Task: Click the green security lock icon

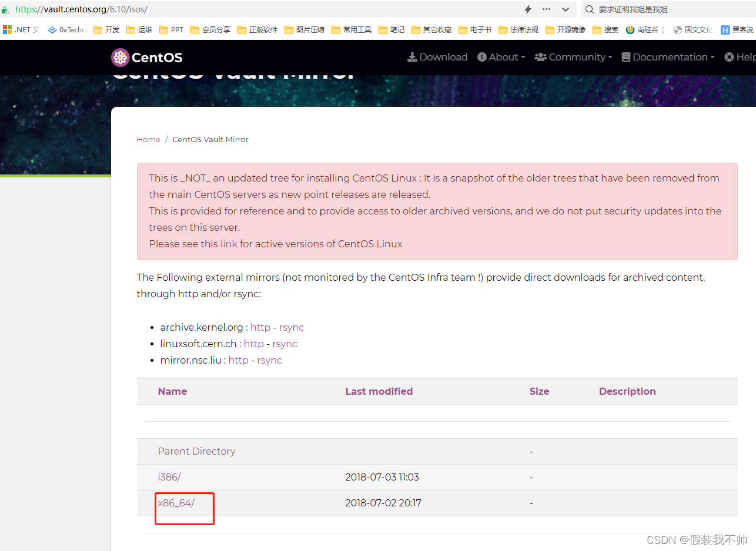Action: (5, 9)
